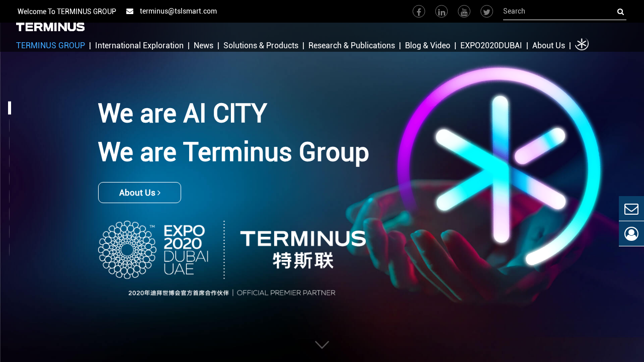
Task: Open the YouTube channel icon
Action: (x=463, y=10)
